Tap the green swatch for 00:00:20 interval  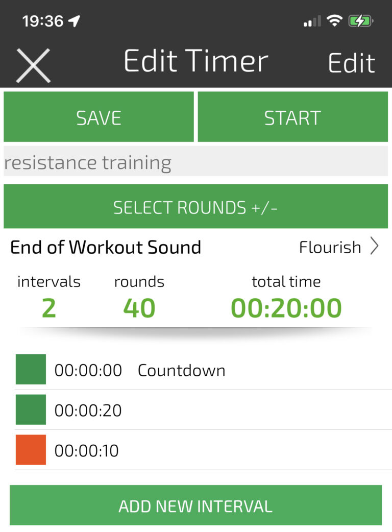pos(31,409)
